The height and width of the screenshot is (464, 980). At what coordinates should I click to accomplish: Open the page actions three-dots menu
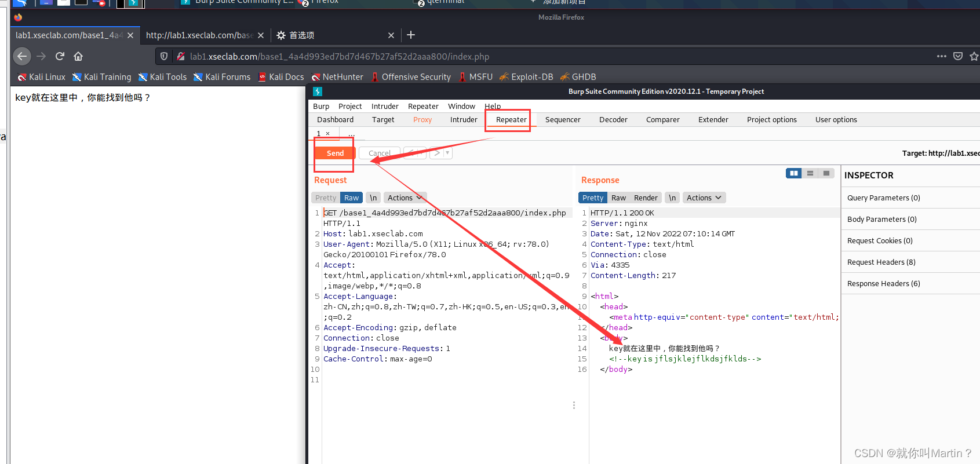coord(942,56)
